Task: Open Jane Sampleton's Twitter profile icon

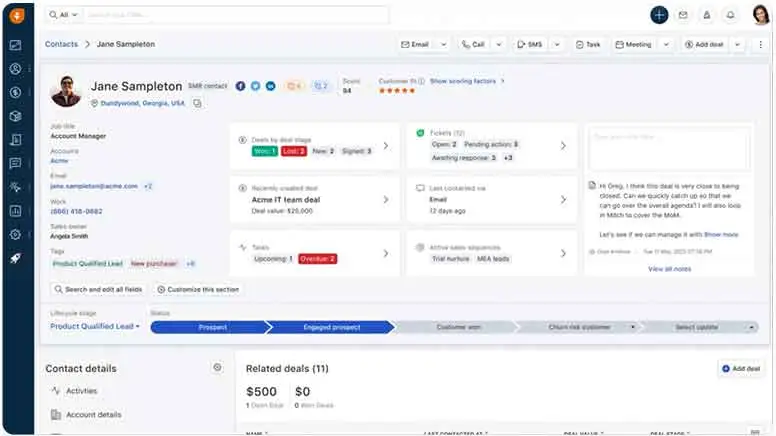Action: [x=255, y=87]
